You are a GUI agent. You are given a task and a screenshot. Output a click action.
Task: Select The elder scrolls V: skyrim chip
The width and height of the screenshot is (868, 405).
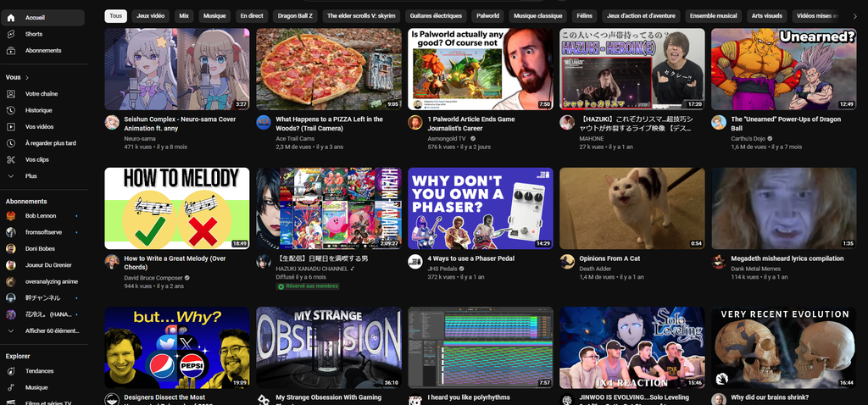[x=361, y=16]
